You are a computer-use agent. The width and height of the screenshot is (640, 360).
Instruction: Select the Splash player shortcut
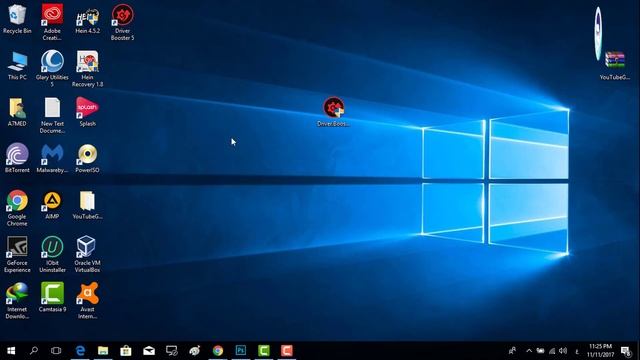point(87,112)
